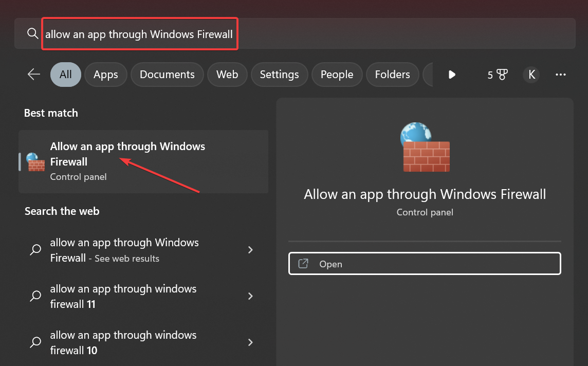588x366 pixels.
Task: Switch to the Apps filter tab
Action: tap(106, 74)
